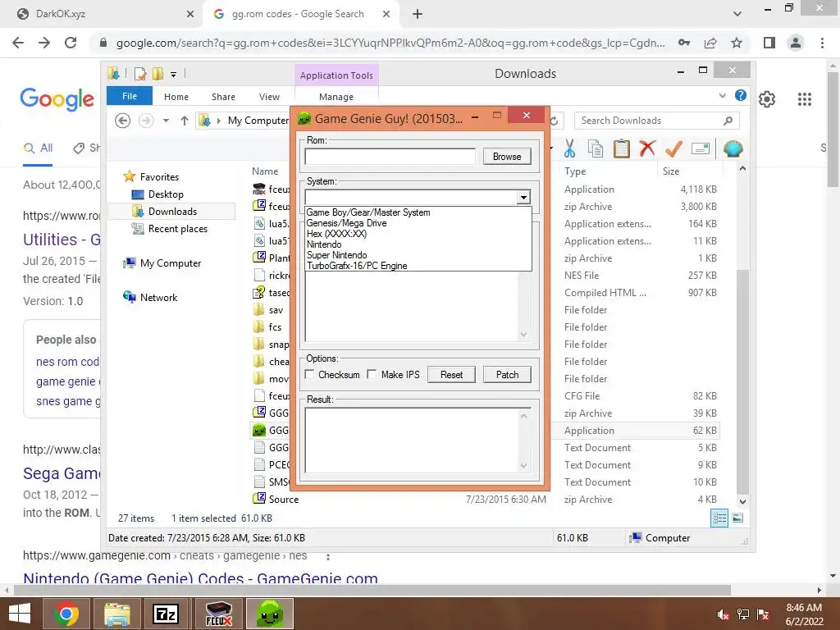Screen dimensions: 840x630
Task: Enable the Make IPS checkbox
Action: (x=372, y=374)
